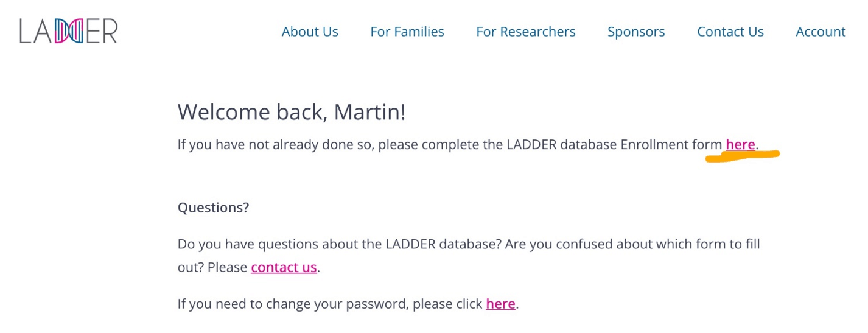
Task: Go to the For Families page
Action: tap(407, 32)
